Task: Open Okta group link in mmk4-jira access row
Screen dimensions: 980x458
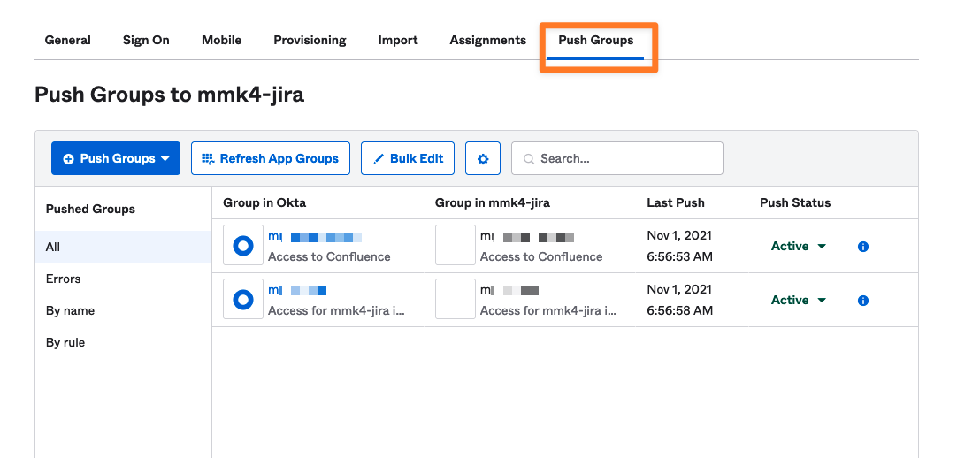Action: pyautogui.click(x=297, y=291)
